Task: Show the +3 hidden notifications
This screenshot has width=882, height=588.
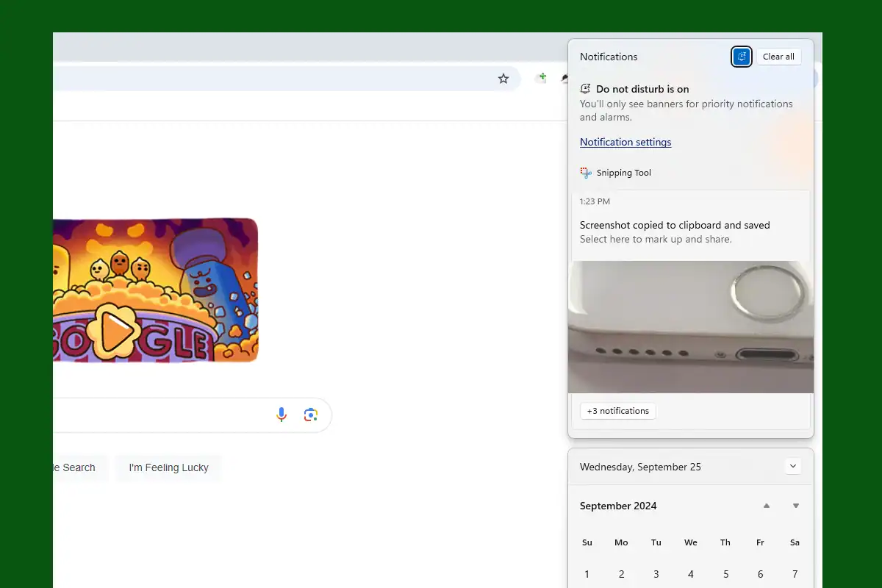Action: 617,411
